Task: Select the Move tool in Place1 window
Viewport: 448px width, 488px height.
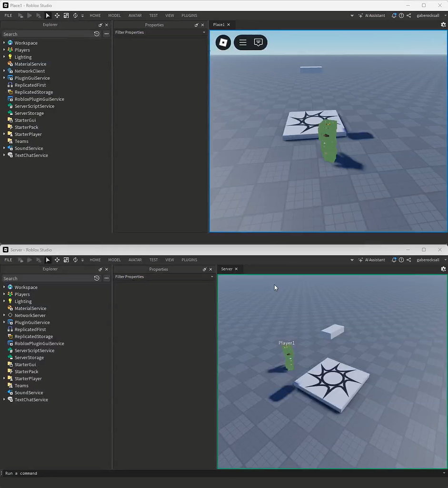Action: tap(57, 16)
